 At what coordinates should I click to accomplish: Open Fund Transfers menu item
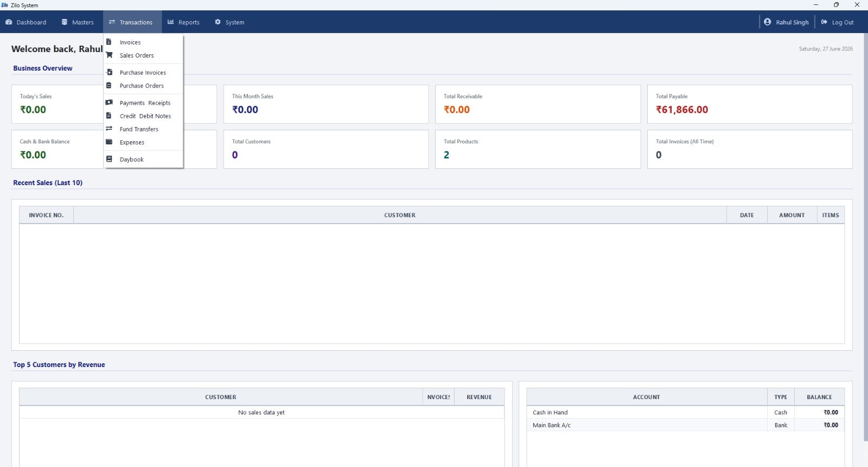(x=143, y=129)
